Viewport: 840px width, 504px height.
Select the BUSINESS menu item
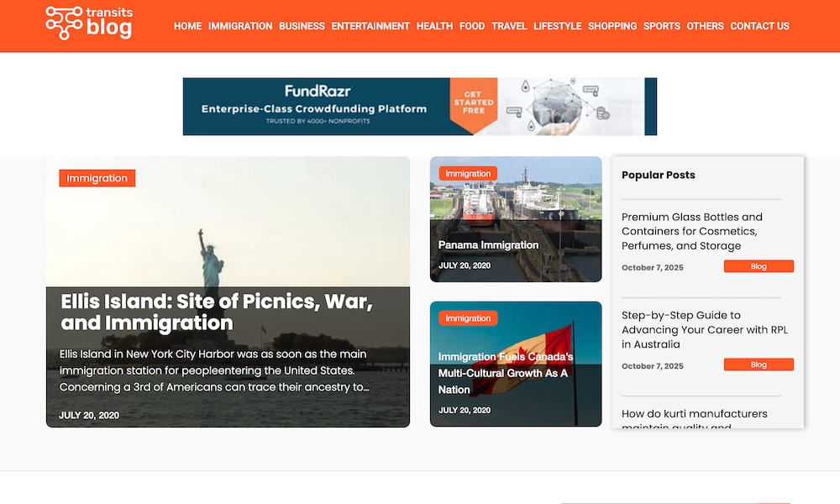pos(302,26)
